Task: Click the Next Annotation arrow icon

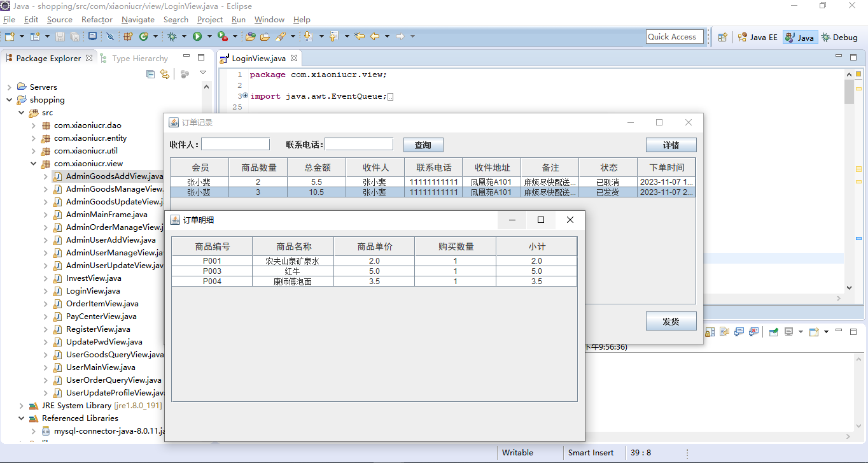Action: tap(308, 36)
